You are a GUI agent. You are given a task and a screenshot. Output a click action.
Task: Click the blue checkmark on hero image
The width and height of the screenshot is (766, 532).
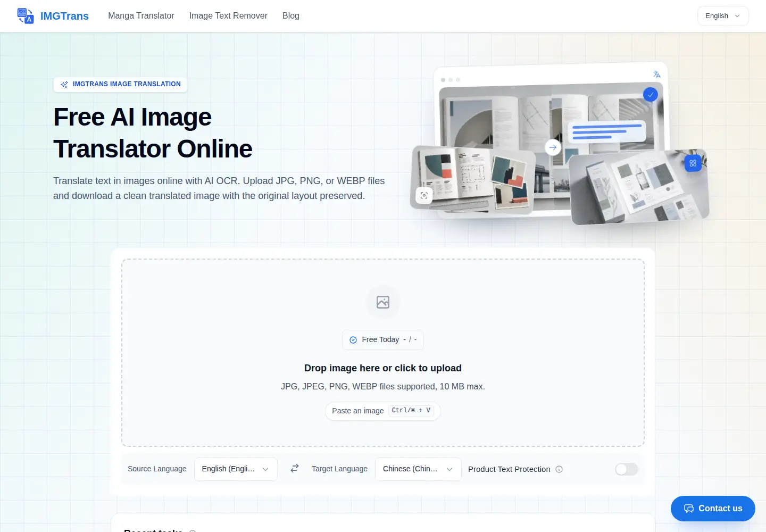(651, 95)
